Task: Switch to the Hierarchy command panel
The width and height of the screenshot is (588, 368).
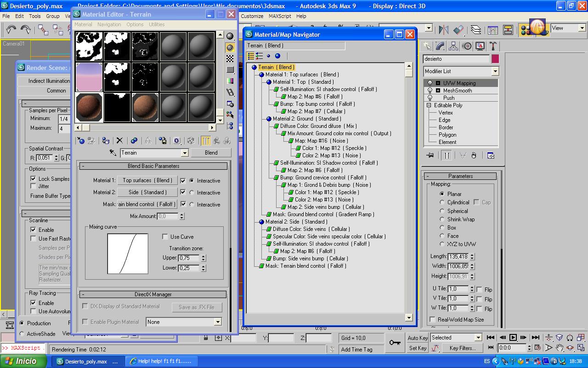Action: tap(453, 46)
